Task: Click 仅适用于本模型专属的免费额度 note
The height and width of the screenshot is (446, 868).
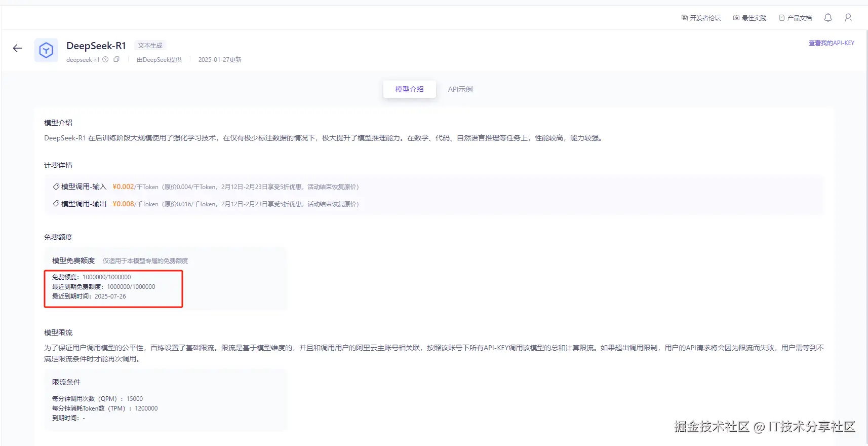Action: pos(145,261)
